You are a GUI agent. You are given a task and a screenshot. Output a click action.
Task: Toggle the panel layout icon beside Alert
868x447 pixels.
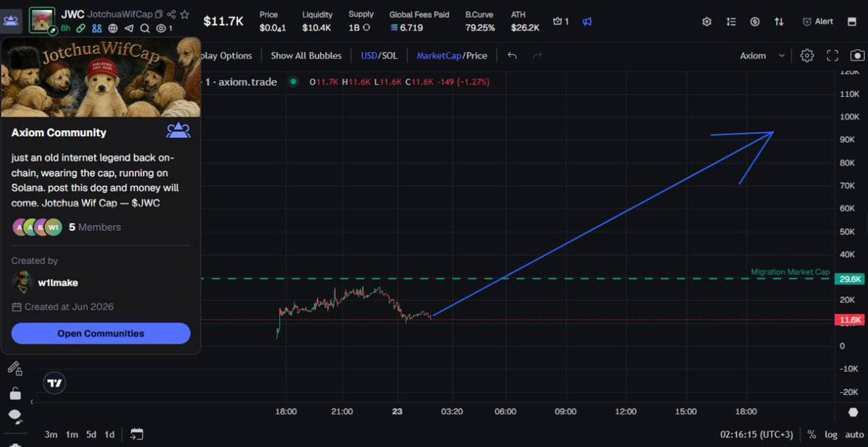(x=851, y=22)
